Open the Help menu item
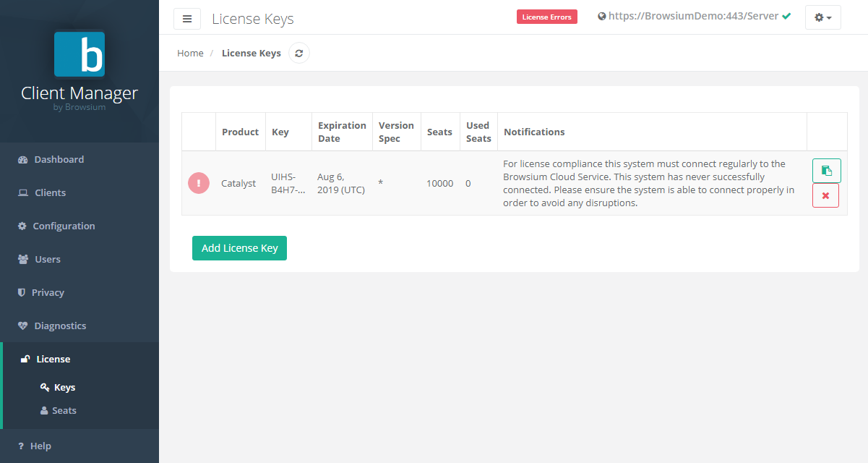The height and width of the screenshot is (463, 868). point(40,446)
